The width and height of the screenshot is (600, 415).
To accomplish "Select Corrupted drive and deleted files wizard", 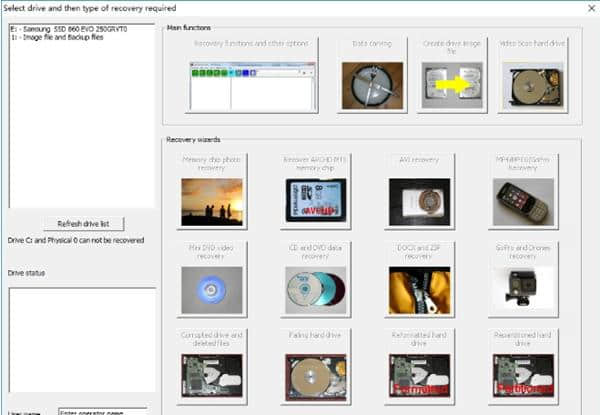I will [212, 367].
